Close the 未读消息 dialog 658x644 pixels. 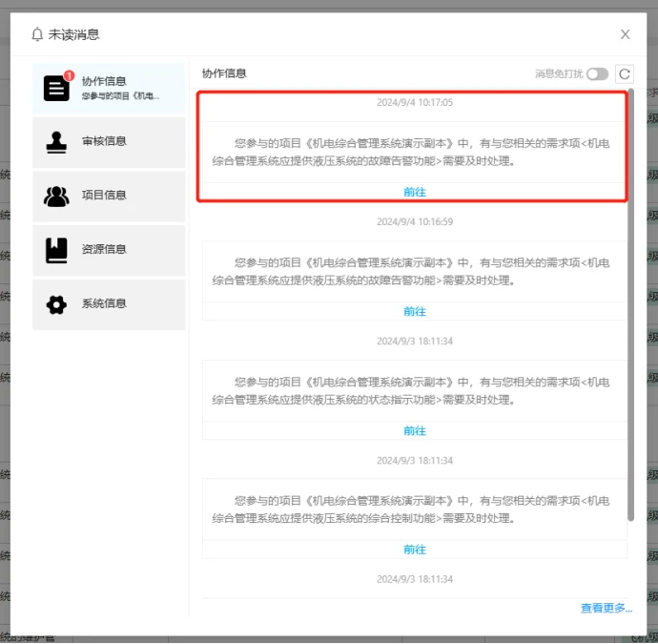click(625, 34)
